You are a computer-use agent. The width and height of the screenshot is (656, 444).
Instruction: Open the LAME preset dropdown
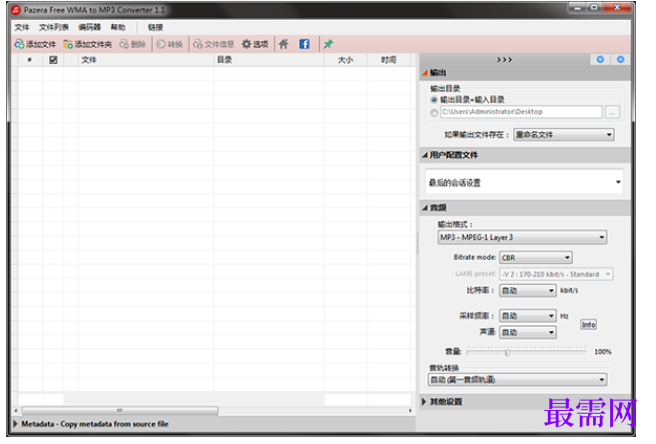coord(556,274)
